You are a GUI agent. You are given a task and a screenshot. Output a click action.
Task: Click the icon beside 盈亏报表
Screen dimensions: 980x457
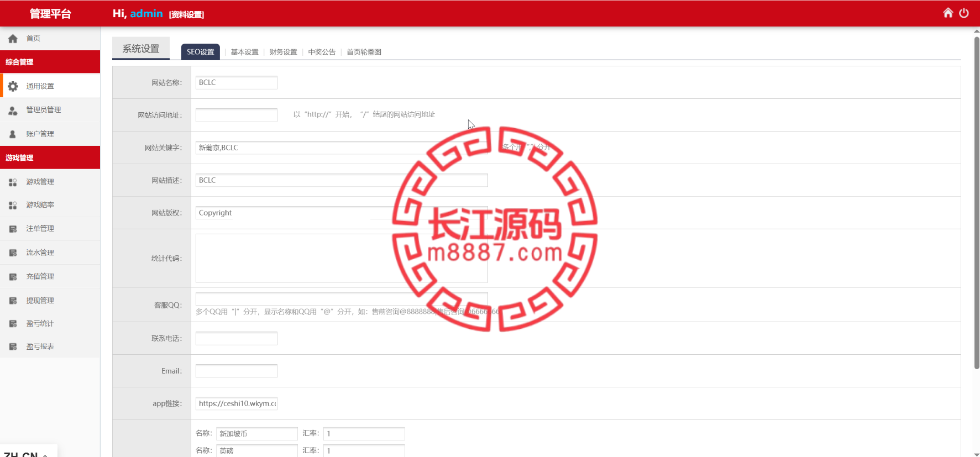(x=13, y=347)
